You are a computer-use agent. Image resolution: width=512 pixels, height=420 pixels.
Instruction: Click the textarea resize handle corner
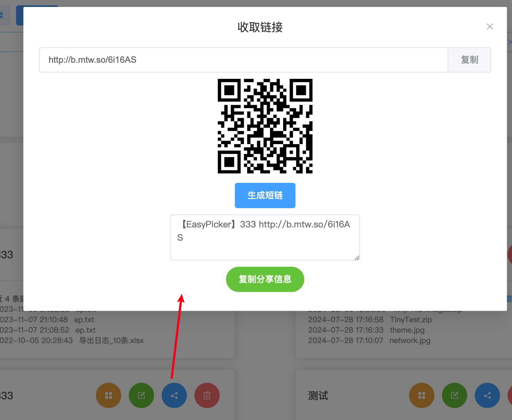(x=357, y=258)
